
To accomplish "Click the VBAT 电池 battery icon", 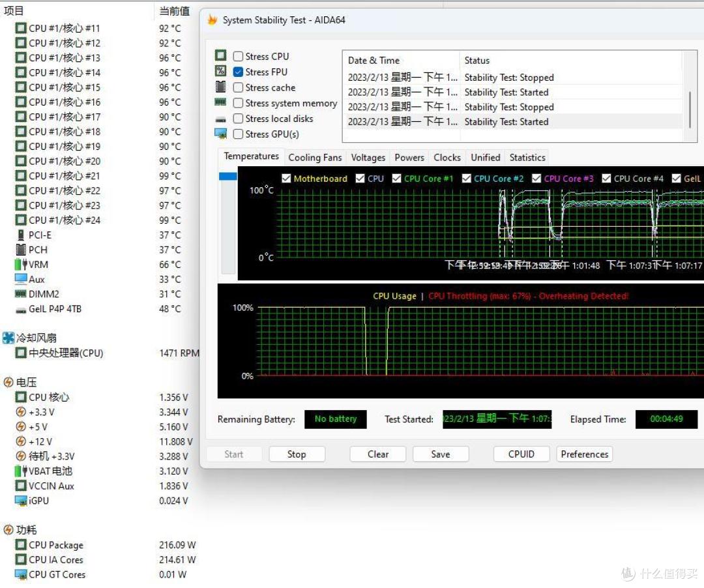I will tap(21, 471).
